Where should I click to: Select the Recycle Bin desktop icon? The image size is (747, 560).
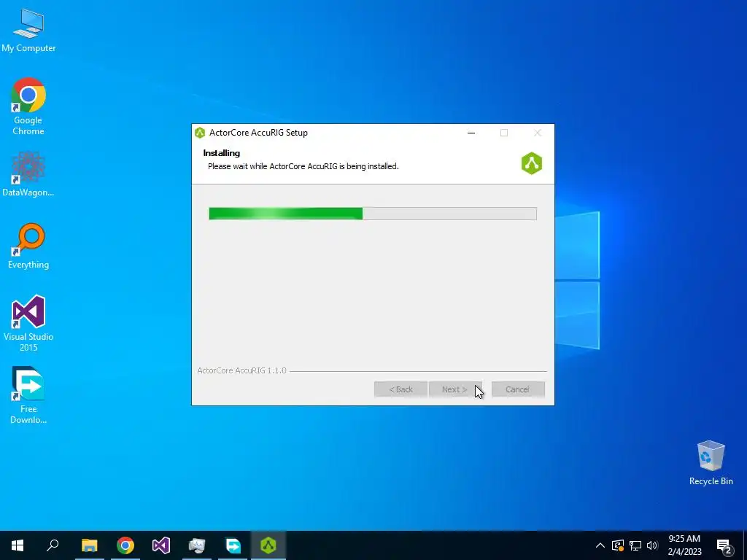tap(711, 463)
